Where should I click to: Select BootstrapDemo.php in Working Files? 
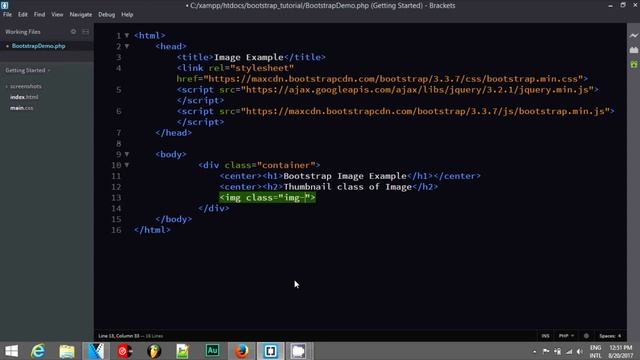38,46
